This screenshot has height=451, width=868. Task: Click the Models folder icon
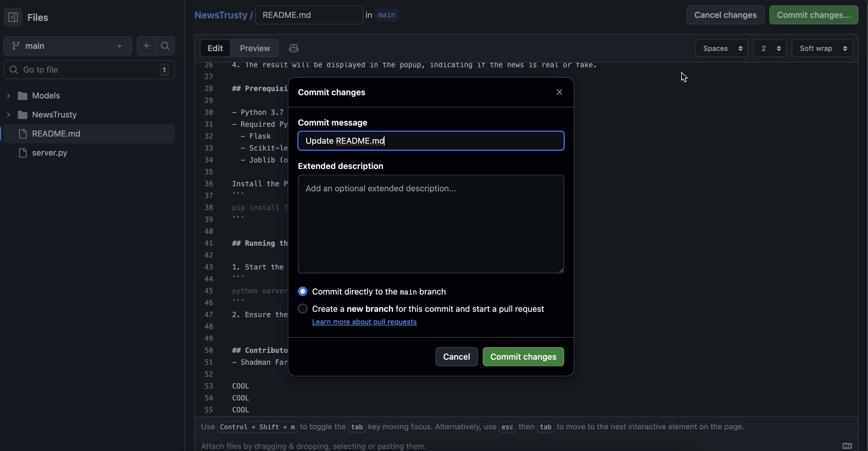pos(23,96)
